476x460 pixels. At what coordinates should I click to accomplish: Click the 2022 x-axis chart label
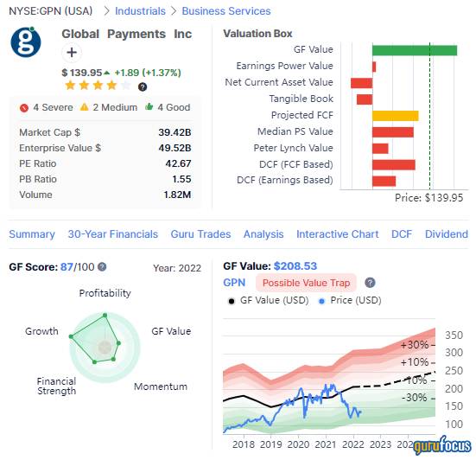click(x=352, y=444)
